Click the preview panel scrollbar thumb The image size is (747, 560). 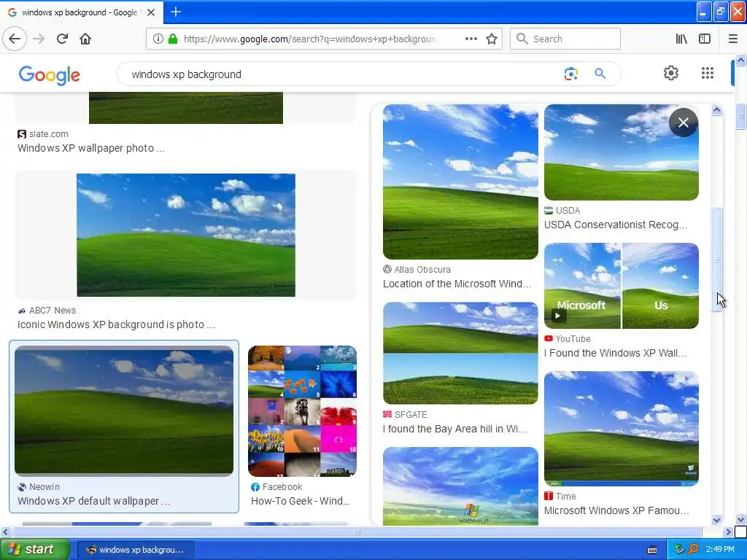point(717,260)
